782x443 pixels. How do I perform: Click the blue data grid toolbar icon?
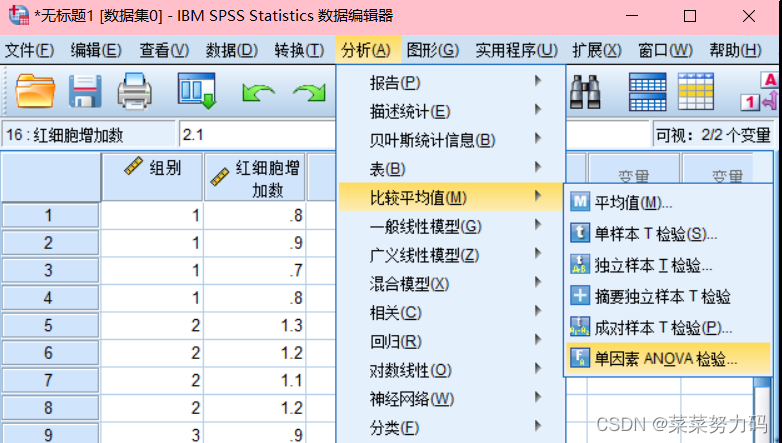point(647,93)
